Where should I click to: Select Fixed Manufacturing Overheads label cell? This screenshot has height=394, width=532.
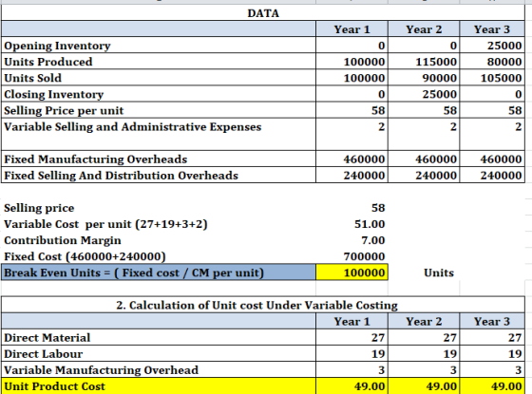159,159
